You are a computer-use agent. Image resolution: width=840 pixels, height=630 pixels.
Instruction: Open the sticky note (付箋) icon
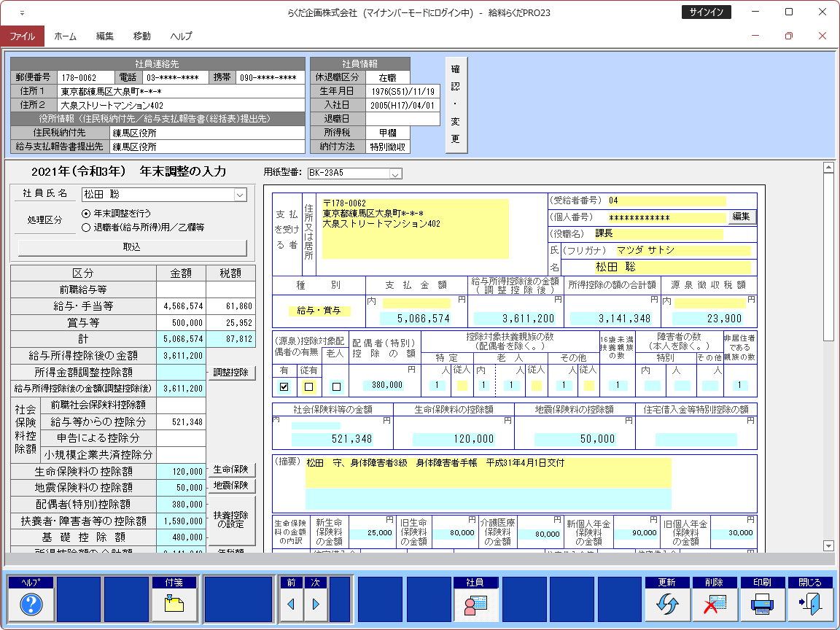[174, 604]
